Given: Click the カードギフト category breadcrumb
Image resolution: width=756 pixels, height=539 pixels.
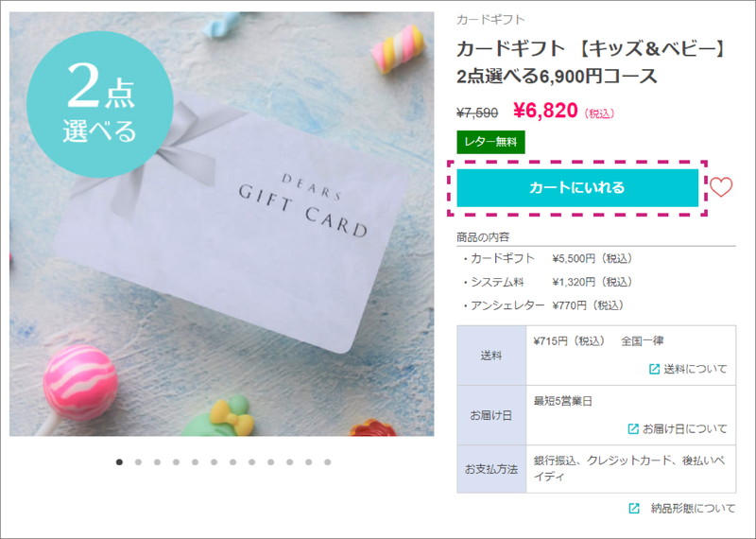Looking at the screenshot, I should click(x=490, y=19).
